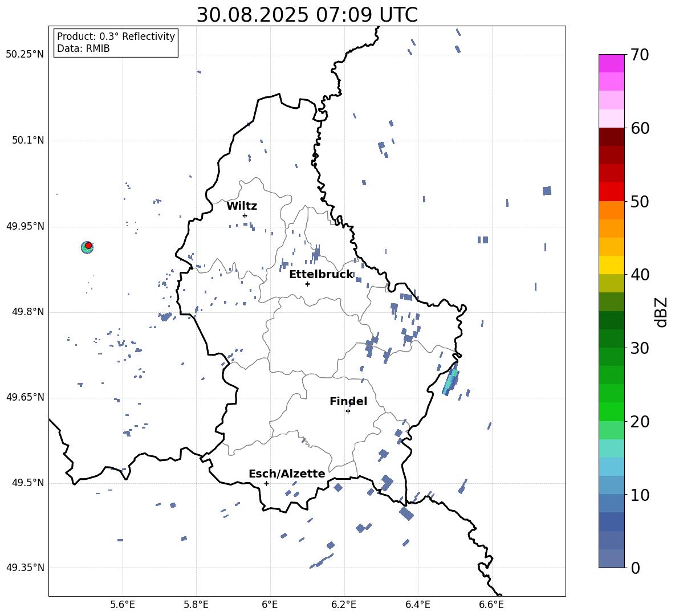Click the colorbar value 20

640,422
